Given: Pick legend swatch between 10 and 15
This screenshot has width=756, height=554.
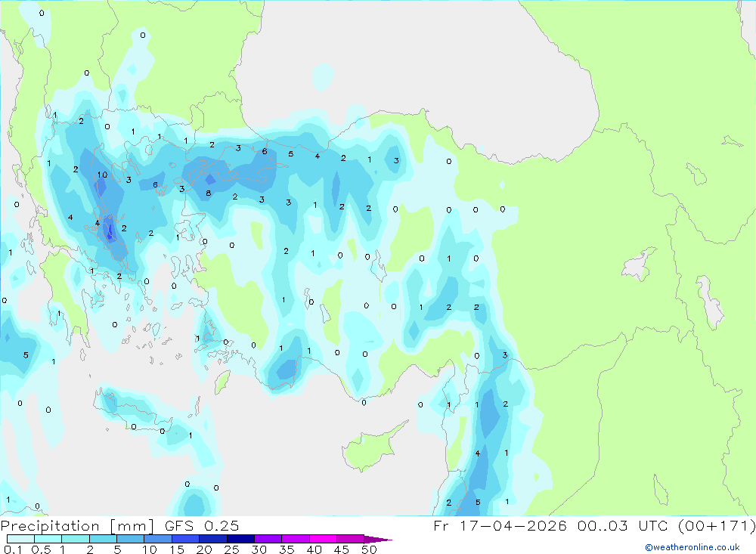Looking at the screenshot, I should 158,539.
